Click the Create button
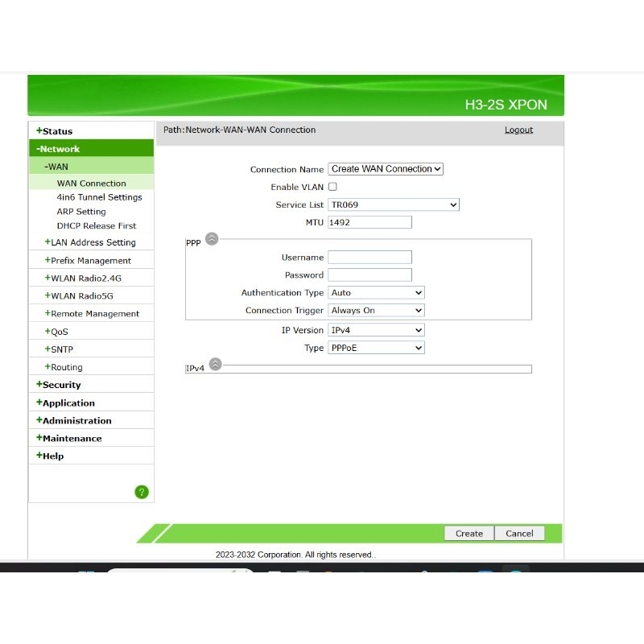Viewport: 644px width, 644px height. 469,533
